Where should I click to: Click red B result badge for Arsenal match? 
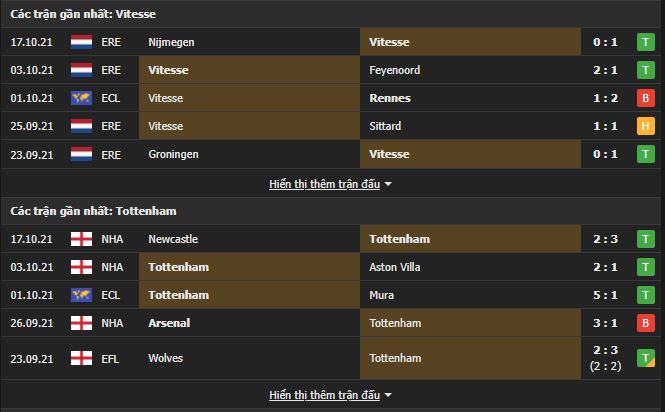pos(645,323)
